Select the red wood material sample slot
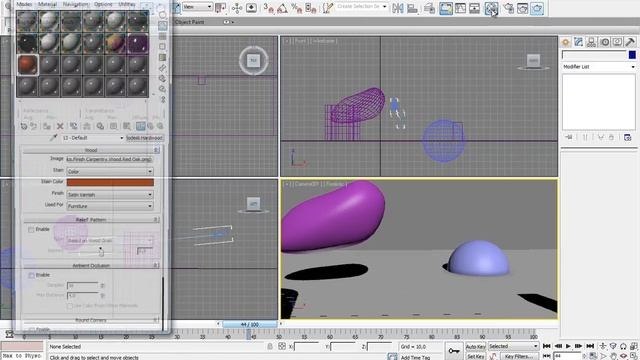640x360 pixels. coord(28,65)
